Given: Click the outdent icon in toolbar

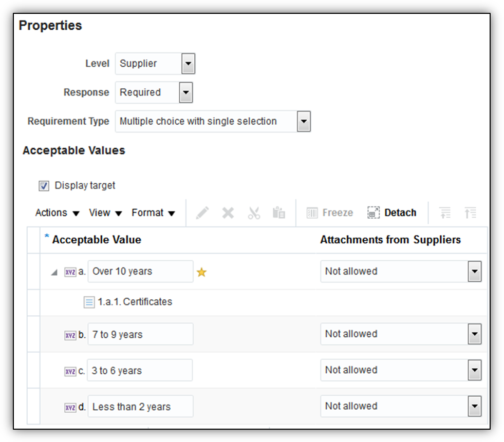Looking at the screenshot, I should 471,213.
